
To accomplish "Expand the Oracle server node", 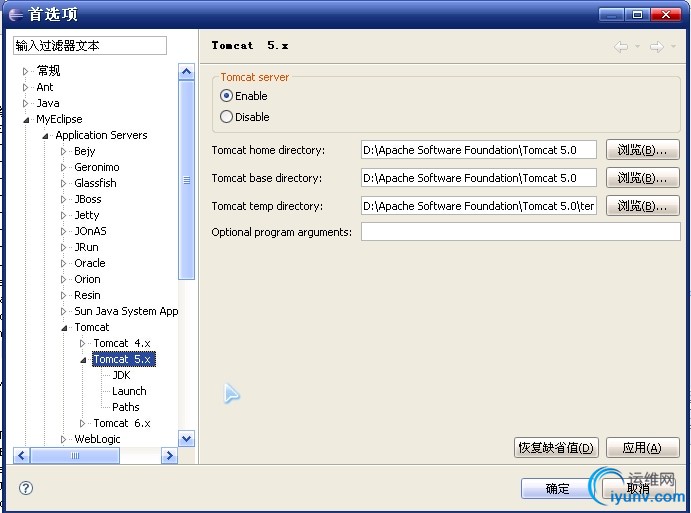I will click(63, 264).
